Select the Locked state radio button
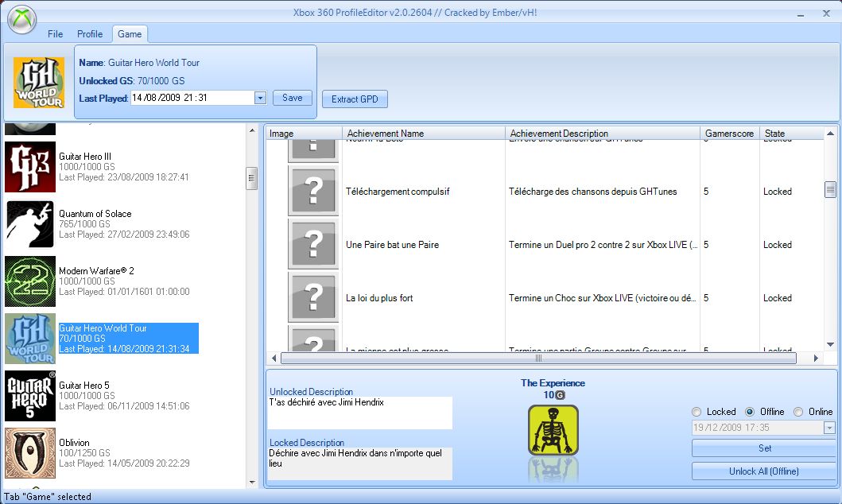This screenshot has width=842, height=504. 696,412
